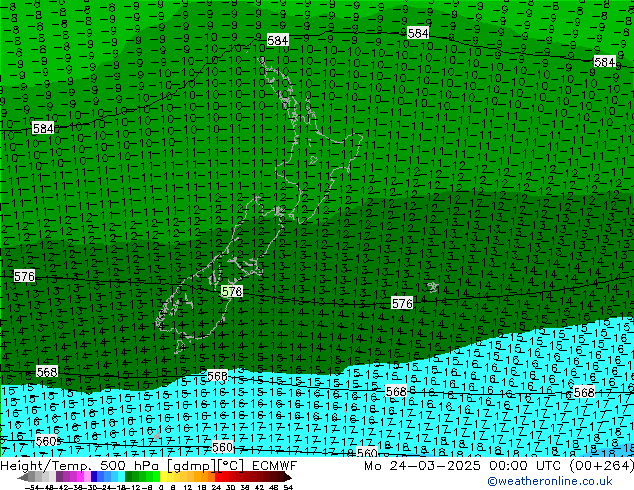
Task: Click the dark maroon right arrow end of legend
Action: tap(288, 477)
